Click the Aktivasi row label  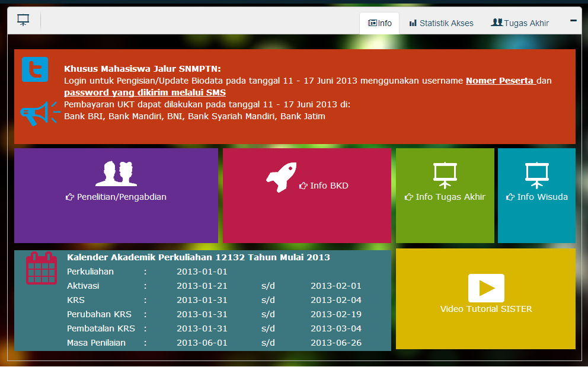coord(83,286)
